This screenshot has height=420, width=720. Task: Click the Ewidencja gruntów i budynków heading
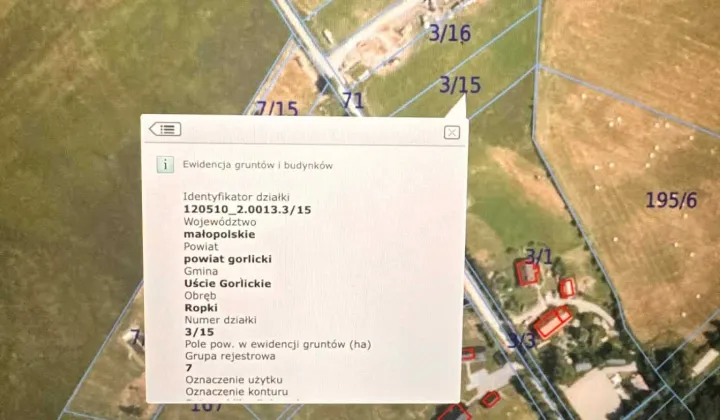pyautogui.click(x=258, y=166)
